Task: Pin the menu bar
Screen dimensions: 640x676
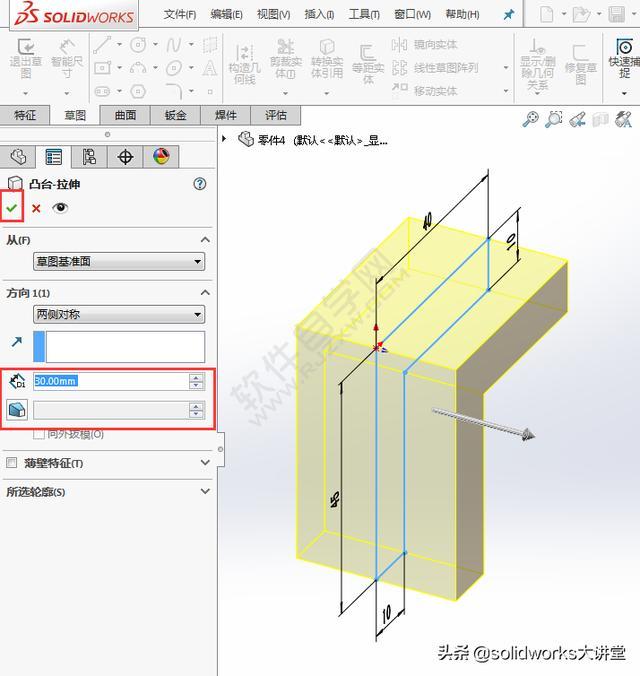Action: (509, 15)
